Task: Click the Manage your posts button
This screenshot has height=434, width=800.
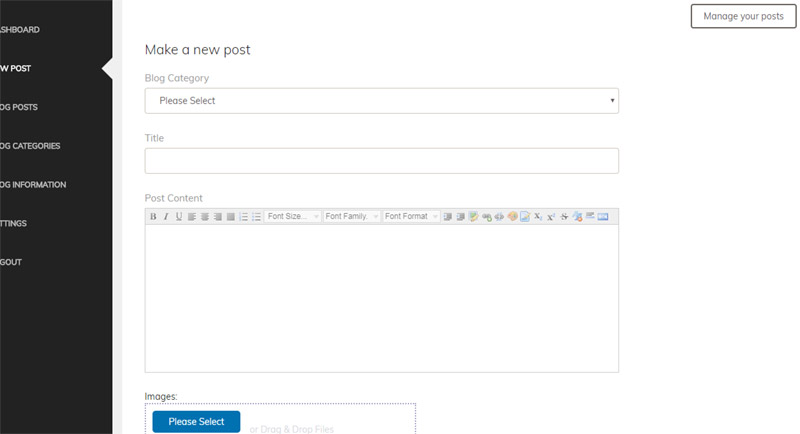Action: [x=743, y=16]
